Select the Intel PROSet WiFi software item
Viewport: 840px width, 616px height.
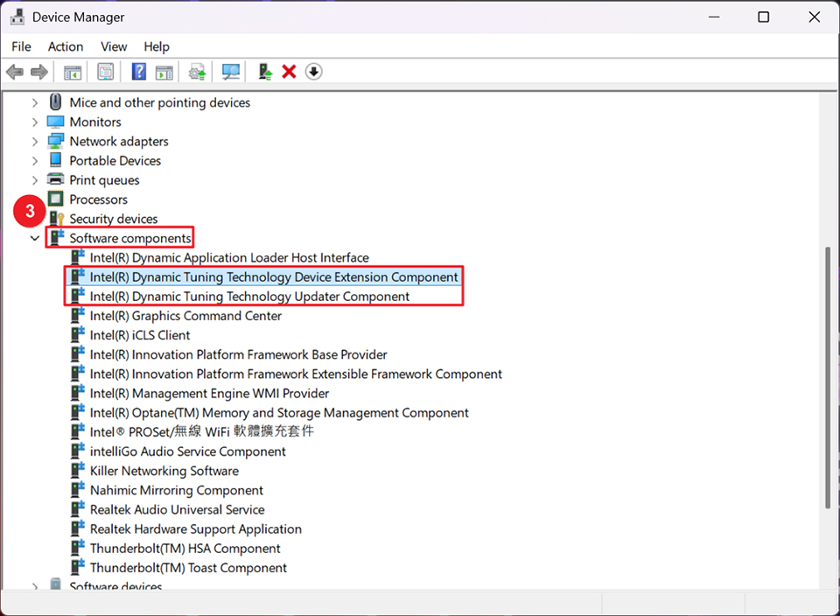tap(201, 431)
